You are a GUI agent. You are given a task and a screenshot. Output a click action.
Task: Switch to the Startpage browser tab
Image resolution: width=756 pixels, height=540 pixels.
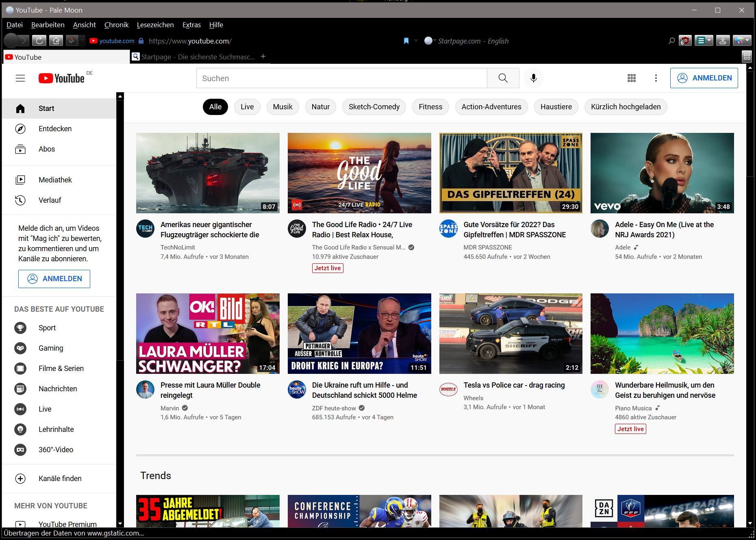[x=193, y=57]
